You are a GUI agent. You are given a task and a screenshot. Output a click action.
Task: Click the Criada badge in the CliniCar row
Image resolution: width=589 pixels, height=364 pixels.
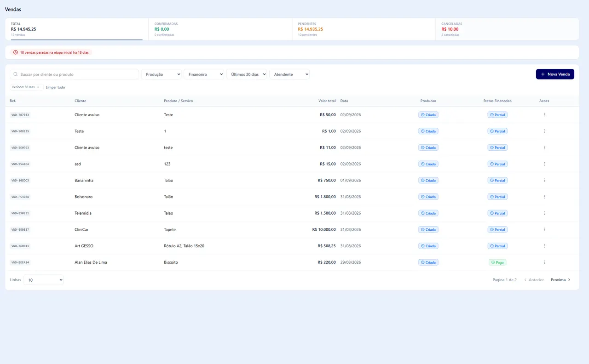(428, 230)
